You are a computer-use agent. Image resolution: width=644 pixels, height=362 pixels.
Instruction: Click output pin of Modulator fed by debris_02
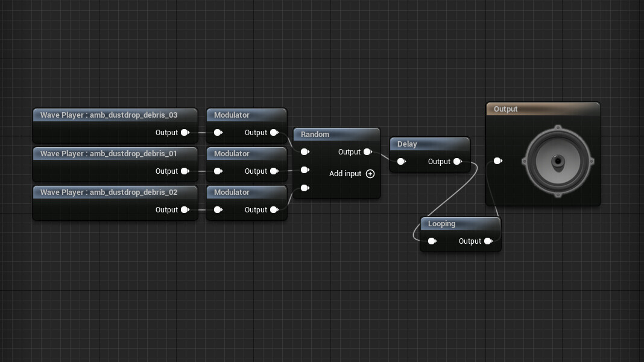tap(274, 210)
